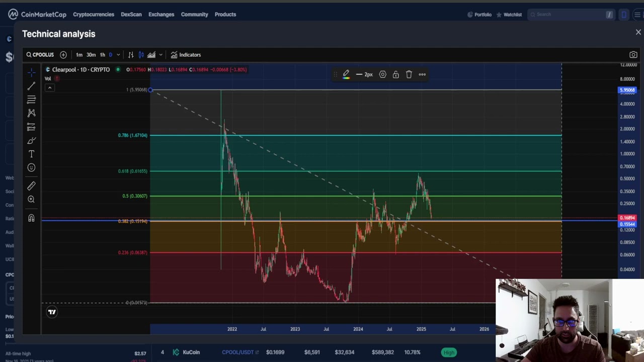
Task: Open the Community menu
Action: pos(195,14)
